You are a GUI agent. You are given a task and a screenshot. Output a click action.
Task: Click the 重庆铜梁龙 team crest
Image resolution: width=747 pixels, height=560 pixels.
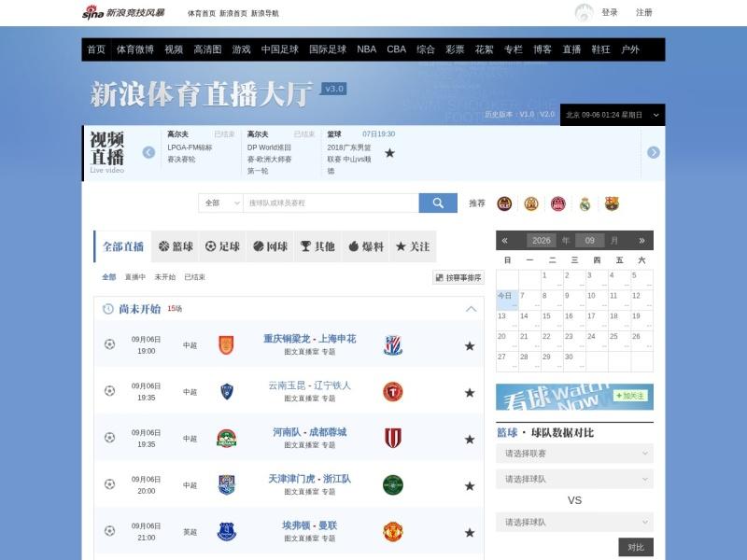226,345
